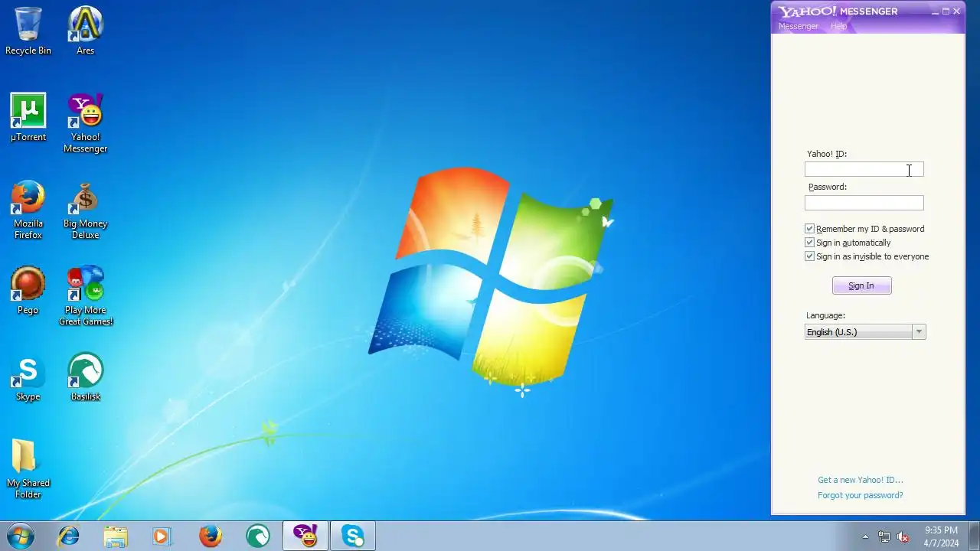
Task: Click the Show desktop strip
Action: [x=974, y=536]
